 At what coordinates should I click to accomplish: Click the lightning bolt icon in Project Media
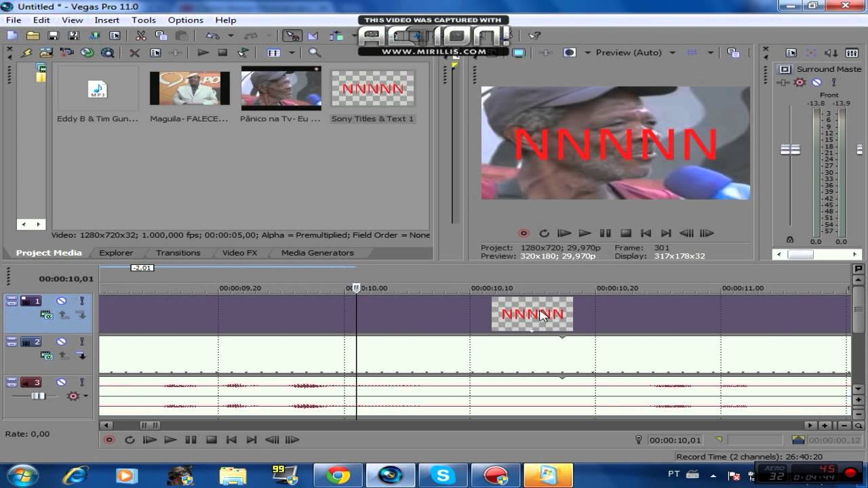click(26, 53)
